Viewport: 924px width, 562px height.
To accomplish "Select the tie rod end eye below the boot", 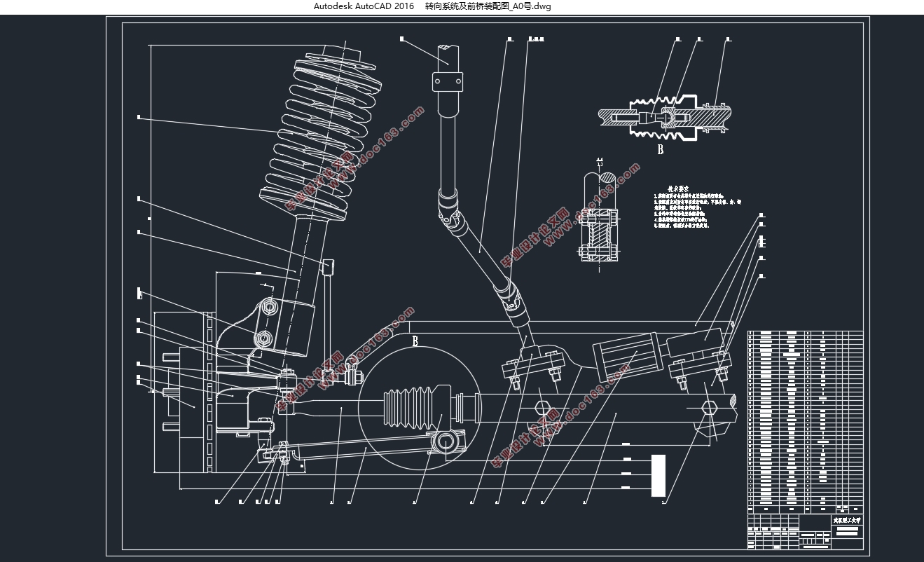I will tap(447, 441).
